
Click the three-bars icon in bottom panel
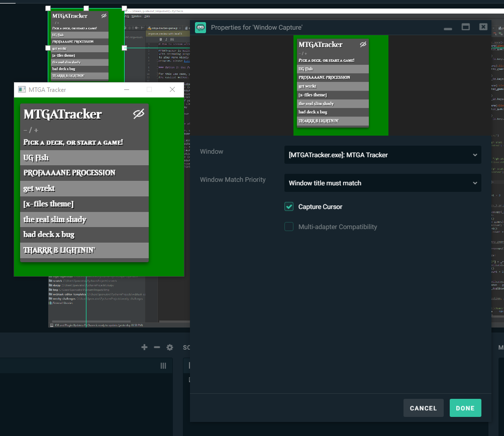pos(163,366)
